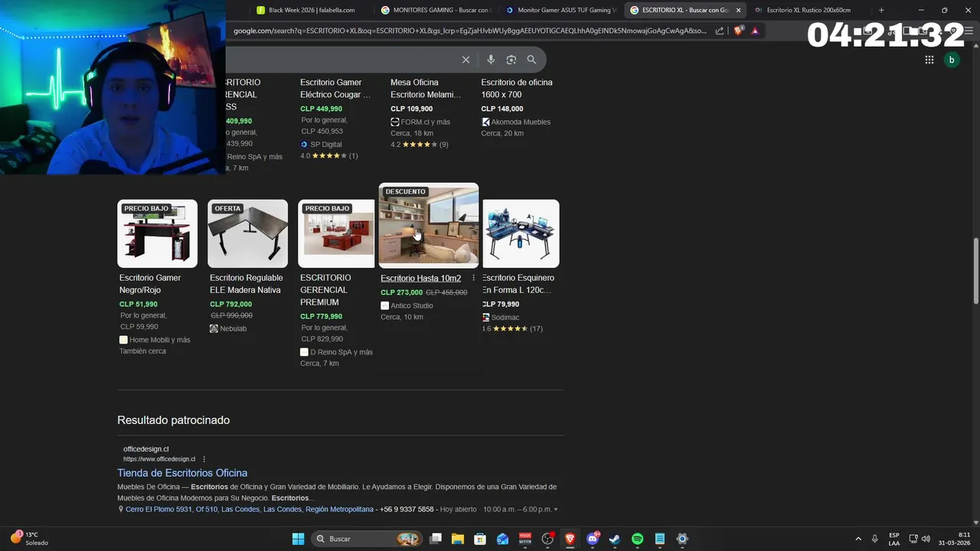Open Discord from the taskbar

(x=593, y=539)
